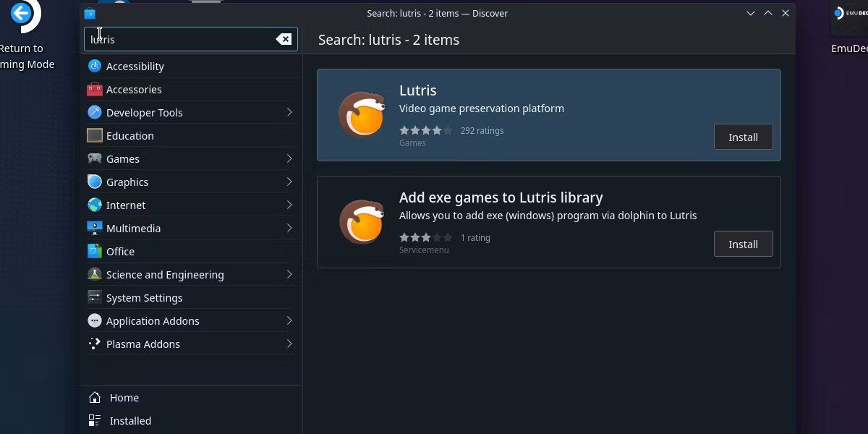This screenshot has width=868, height=434.
Task: Click the Graphics category globe icon
Action: pos(95,182)
